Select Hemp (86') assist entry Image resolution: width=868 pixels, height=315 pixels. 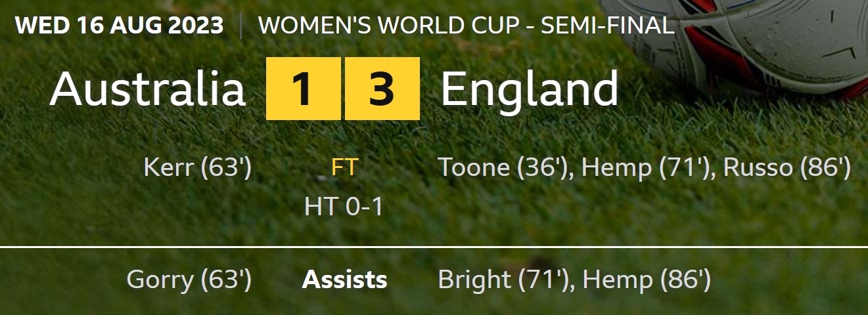[647, 280]
